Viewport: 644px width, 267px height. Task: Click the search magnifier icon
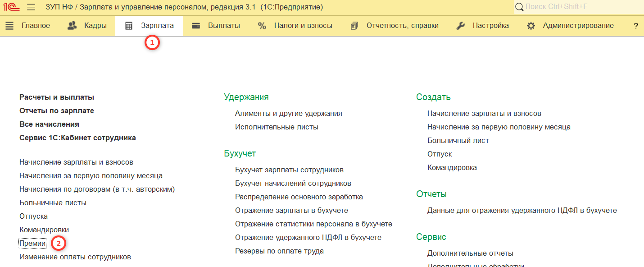pyautogui.click(x=519, y=7)
